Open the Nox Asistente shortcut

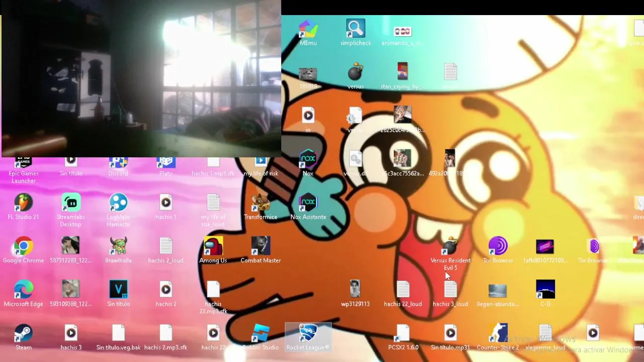point(308,207)
